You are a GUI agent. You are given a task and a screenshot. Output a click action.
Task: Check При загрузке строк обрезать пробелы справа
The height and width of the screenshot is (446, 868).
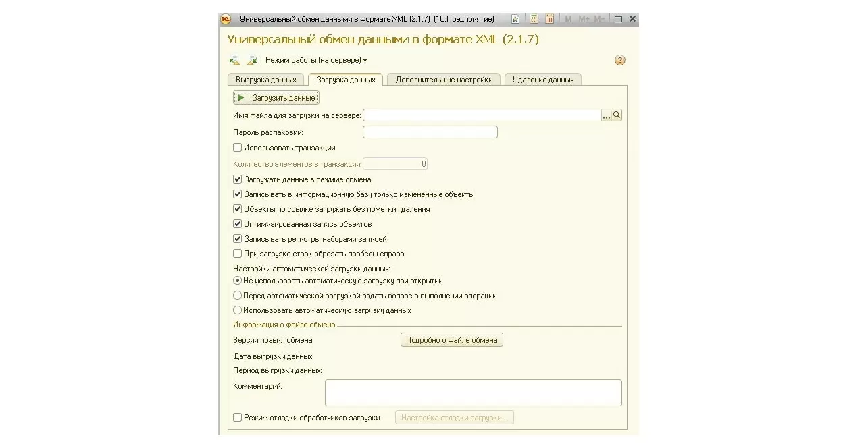pos(238,254)
